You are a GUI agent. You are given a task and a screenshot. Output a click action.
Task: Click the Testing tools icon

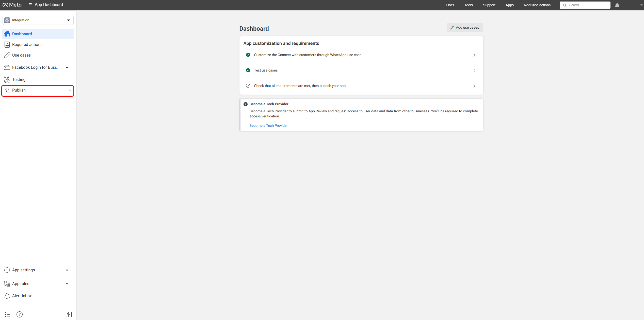(7, 80)
